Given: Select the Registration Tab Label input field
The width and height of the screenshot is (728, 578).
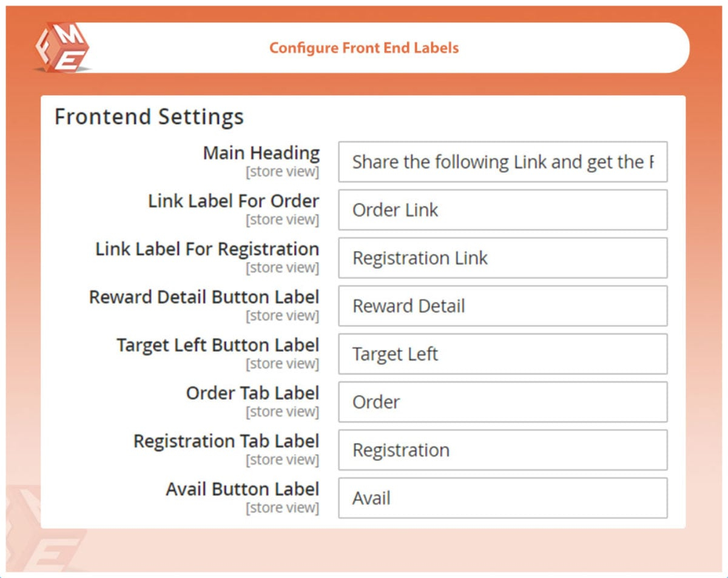Looking at the screenshot, I should (502, 450).
